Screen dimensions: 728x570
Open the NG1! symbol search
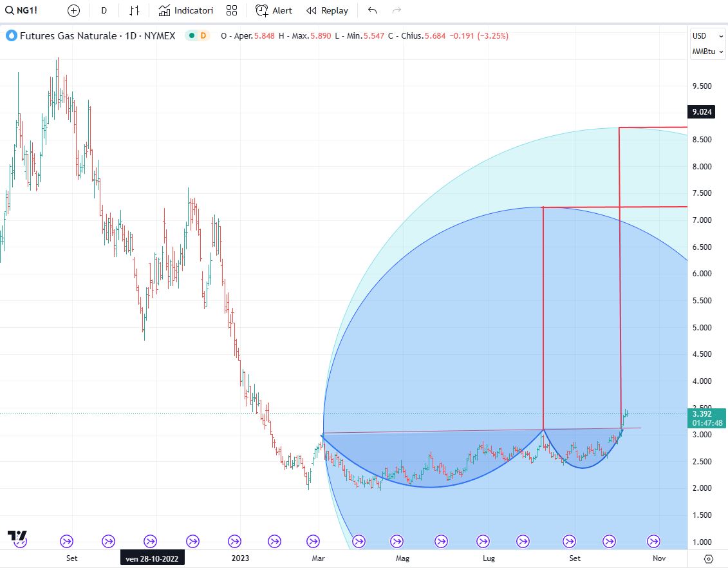point(21,10)
